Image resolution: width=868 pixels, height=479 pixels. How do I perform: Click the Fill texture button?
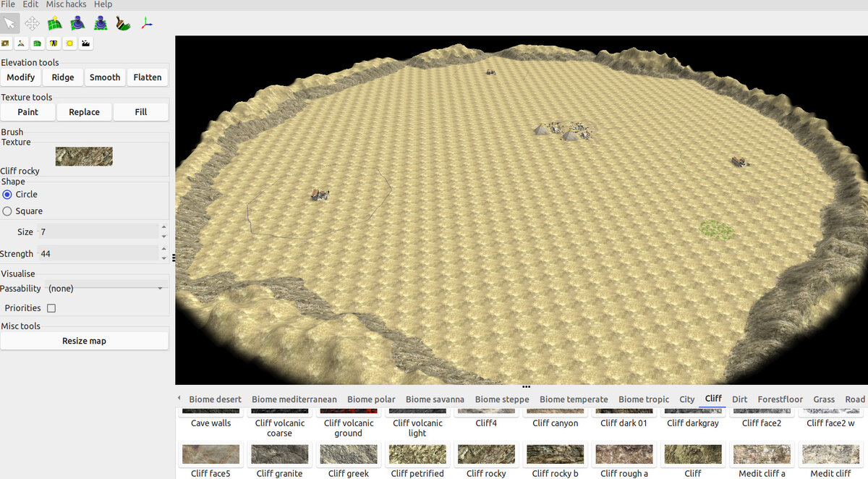(141, 112)
